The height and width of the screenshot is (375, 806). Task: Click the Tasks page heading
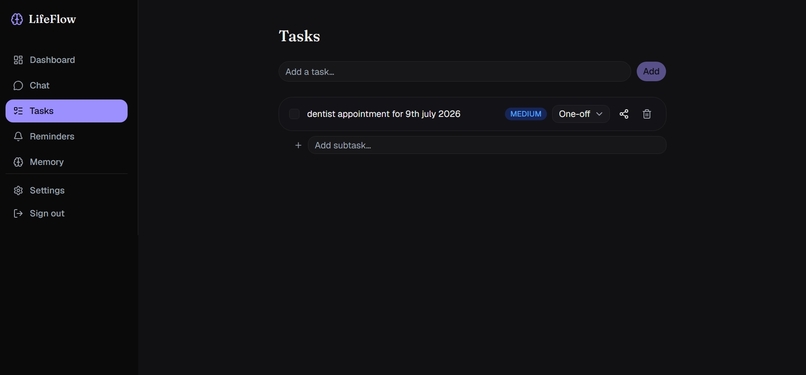pos(299,36)
